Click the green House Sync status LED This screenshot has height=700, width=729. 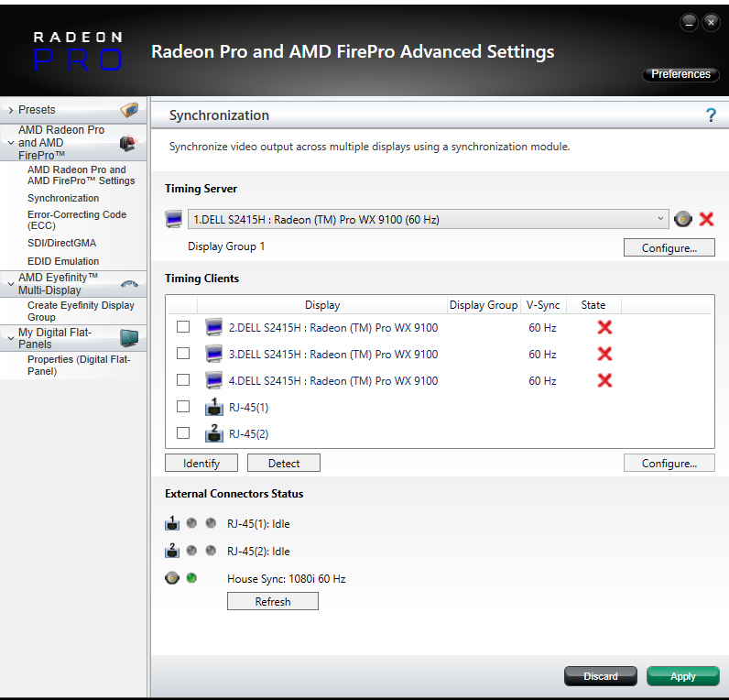191,578
